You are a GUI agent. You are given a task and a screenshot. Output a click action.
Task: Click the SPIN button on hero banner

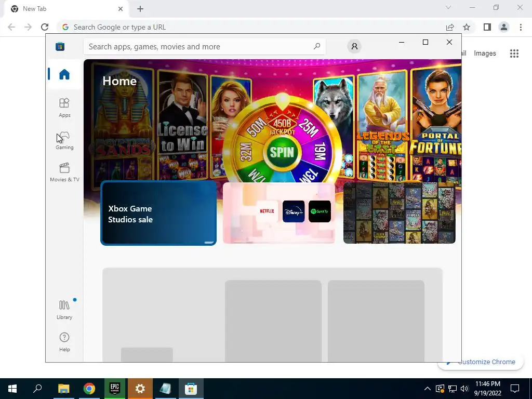coord(282,152)
